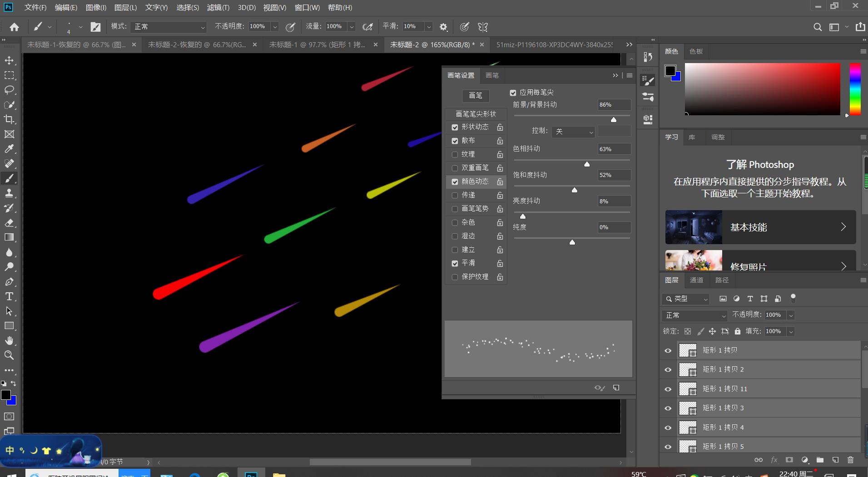Click the 画笔 button in brush settings
The height and width of the screenshot is (477, 868).
(x=476, y=95)
